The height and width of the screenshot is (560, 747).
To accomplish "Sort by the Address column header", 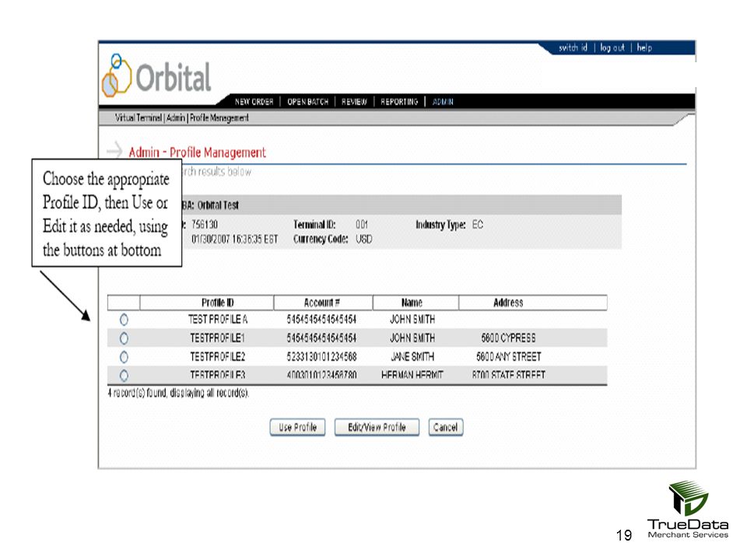I will coord(532,303).
